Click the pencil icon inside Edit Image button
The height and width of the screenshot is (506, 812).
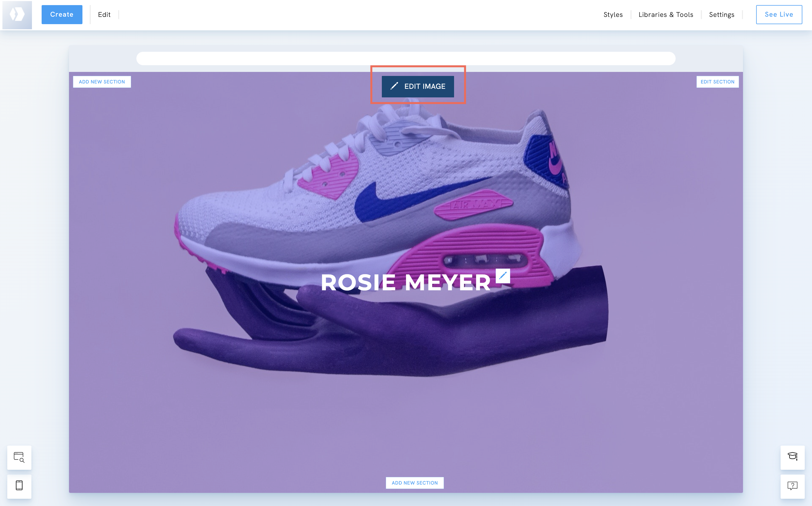coord(394,86)
